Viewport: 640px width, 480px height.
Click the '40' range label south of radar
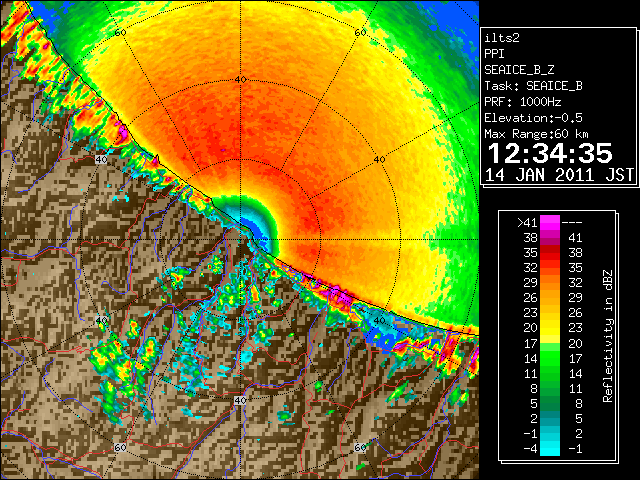click(240, 401)
